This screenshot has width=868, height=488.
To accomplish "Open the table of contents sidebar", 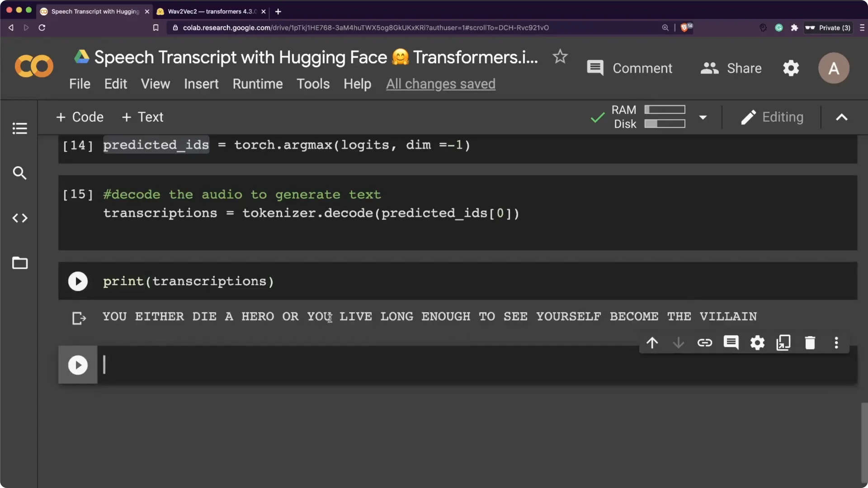I will 19,128.
